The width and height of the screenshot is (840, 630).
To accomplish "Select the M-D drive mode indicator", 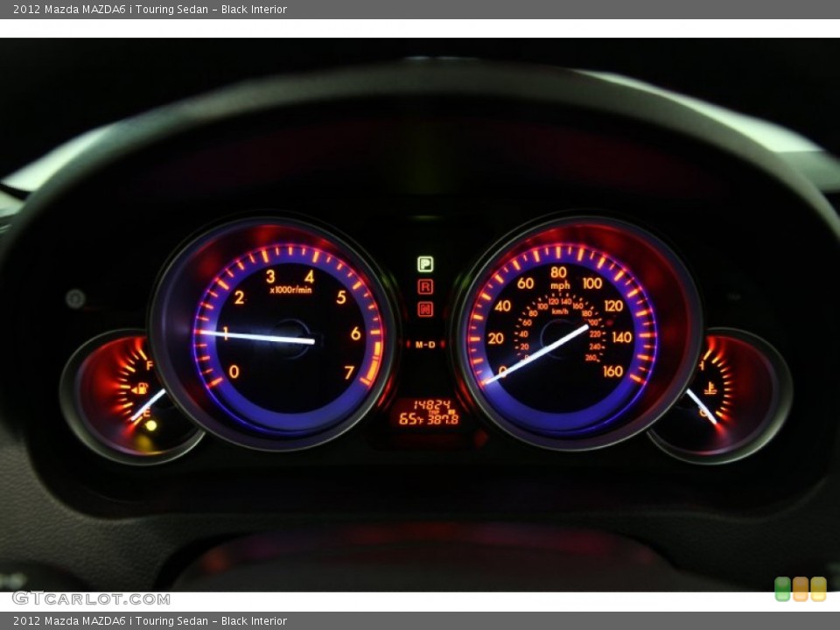I will [425, 345].
